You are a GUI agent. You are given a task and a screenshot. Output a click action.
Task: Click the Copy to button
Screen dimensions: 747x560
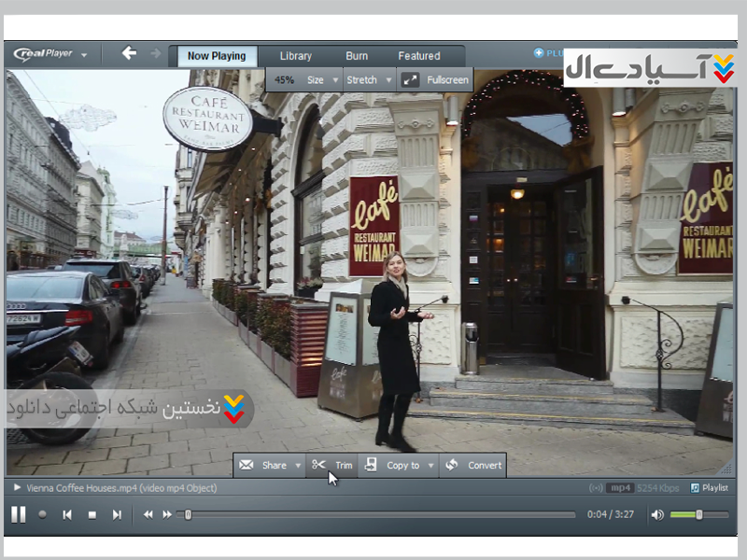393,465
